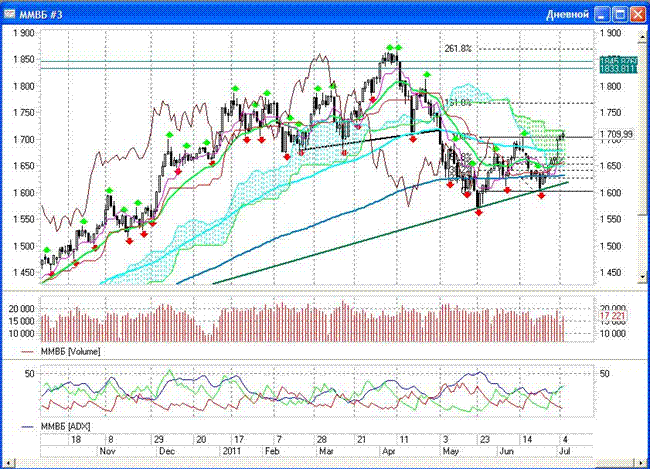Click the May month label on time axis
Image resolution: width=650 pixels, height=469 pixels.
click(x=451, y=451)
